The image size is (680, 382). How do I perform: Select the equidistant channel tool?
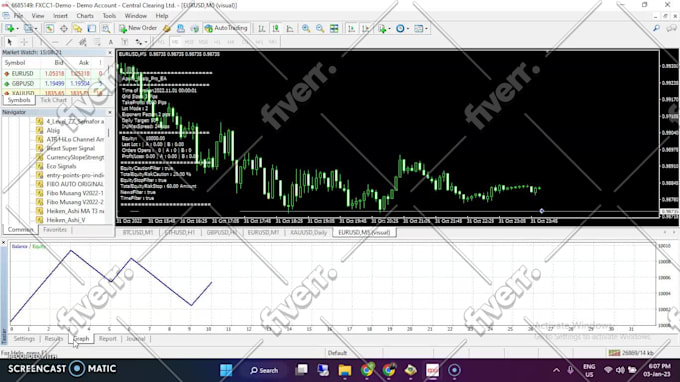point(82,42)
